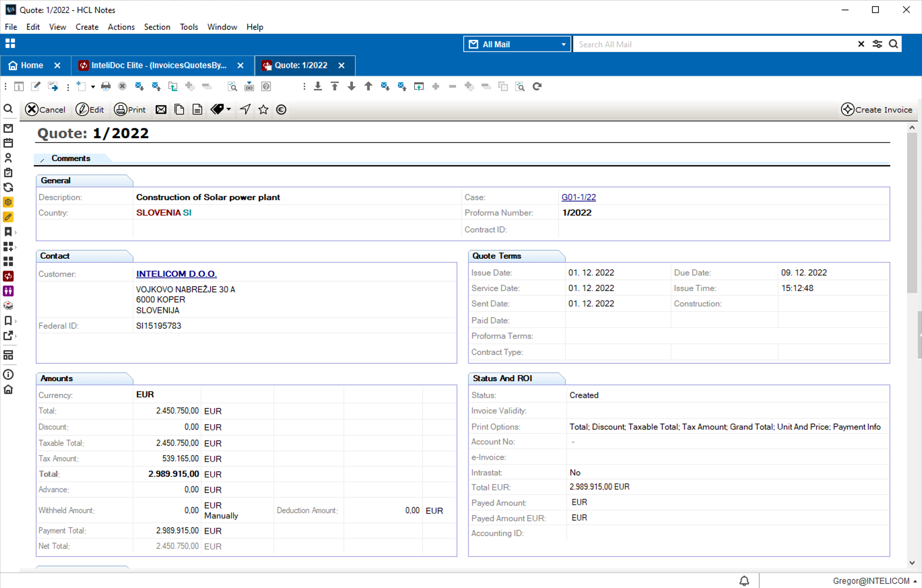Click the search magnifier in search bar

point(894,44)
